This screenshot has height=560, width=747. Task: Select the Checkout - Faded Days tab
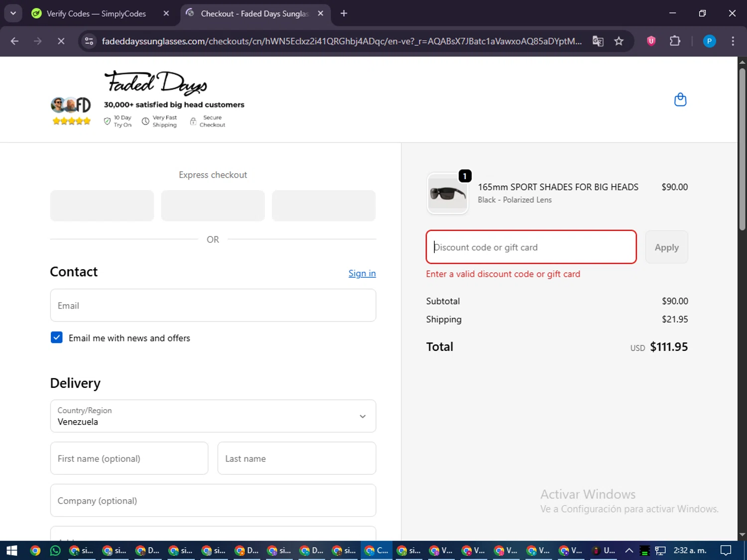pos(254,13)
